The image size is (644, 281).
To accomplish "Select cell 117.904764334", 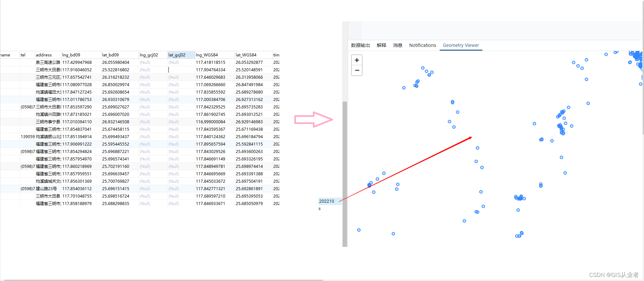I will [215, 70].
